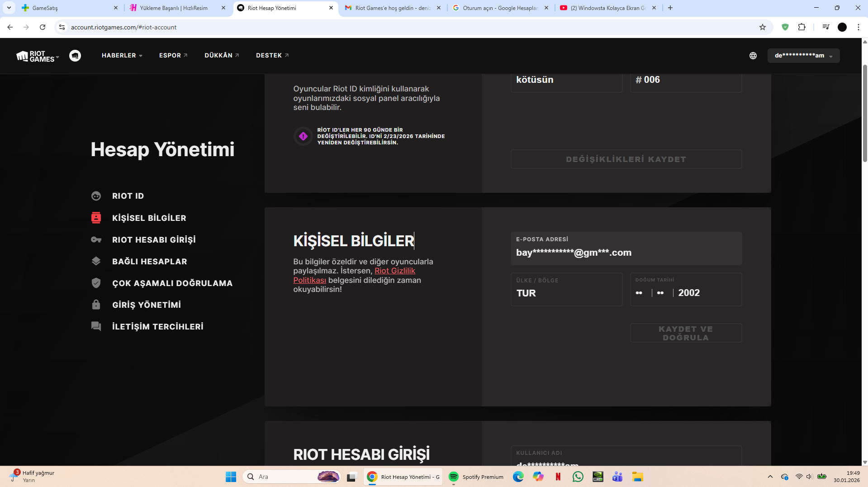Click the green shield extension icon
Image resolution: width=868 pixels, height=487 pixels.
[x=785, y=27]
